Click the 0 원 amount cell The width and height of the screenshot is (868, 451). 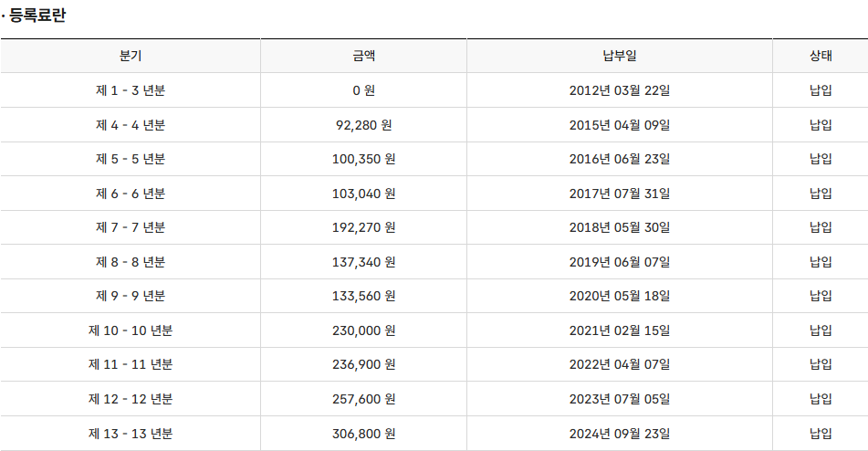pyautogui.click(x=363, y=90)
